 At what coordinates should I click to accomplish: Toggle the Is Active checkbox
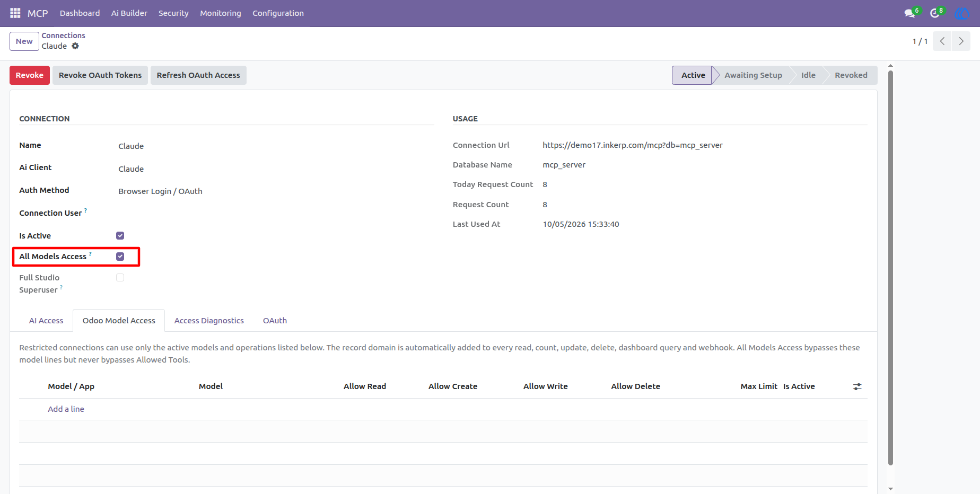tap(120, 236)
